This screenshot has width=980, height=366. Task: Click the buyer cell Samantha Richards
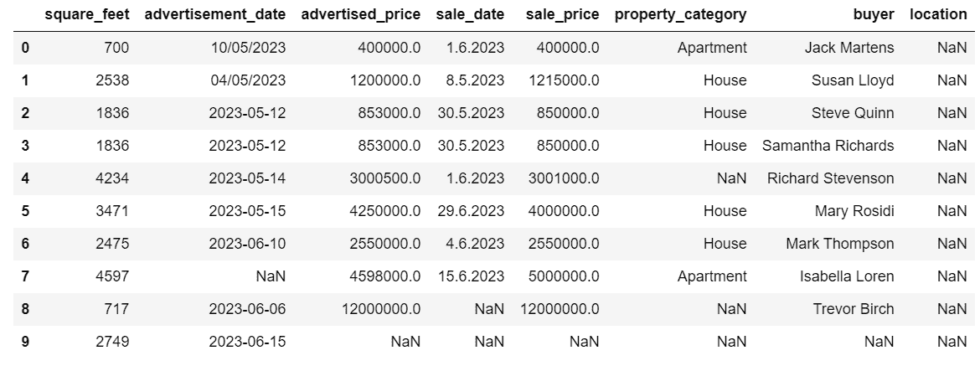pyautogui.click(x=828, y=146)
